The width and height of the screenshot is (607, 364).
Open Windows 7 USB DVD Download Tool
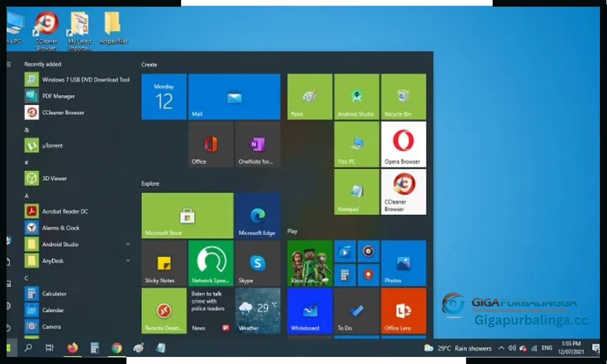pyautogui.click(x=78, y=79)
